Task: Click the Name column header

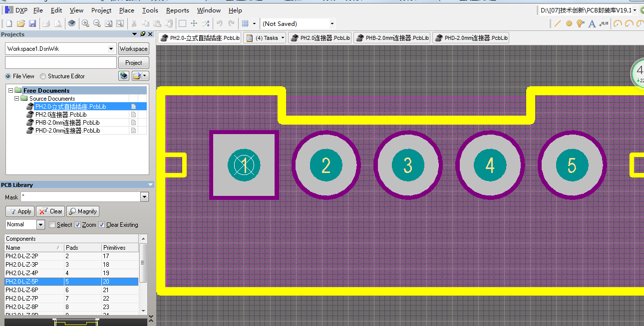Action: (x=34, y=247)
